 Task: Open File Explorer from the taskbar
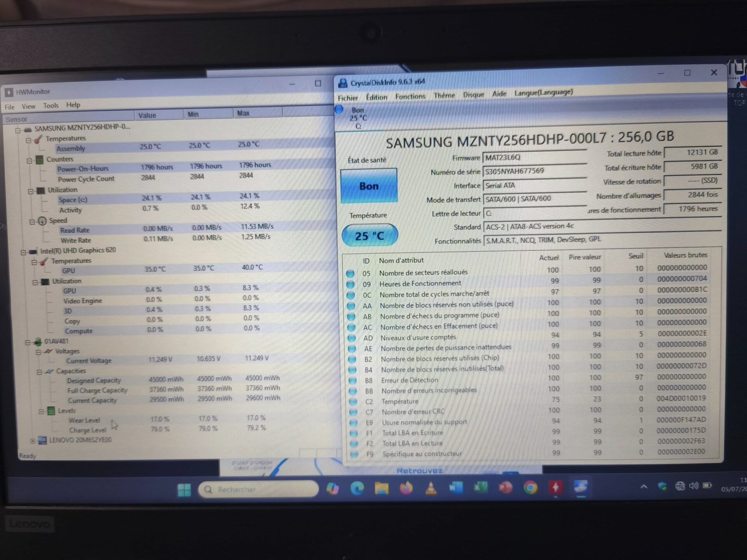tap(382, 488)
